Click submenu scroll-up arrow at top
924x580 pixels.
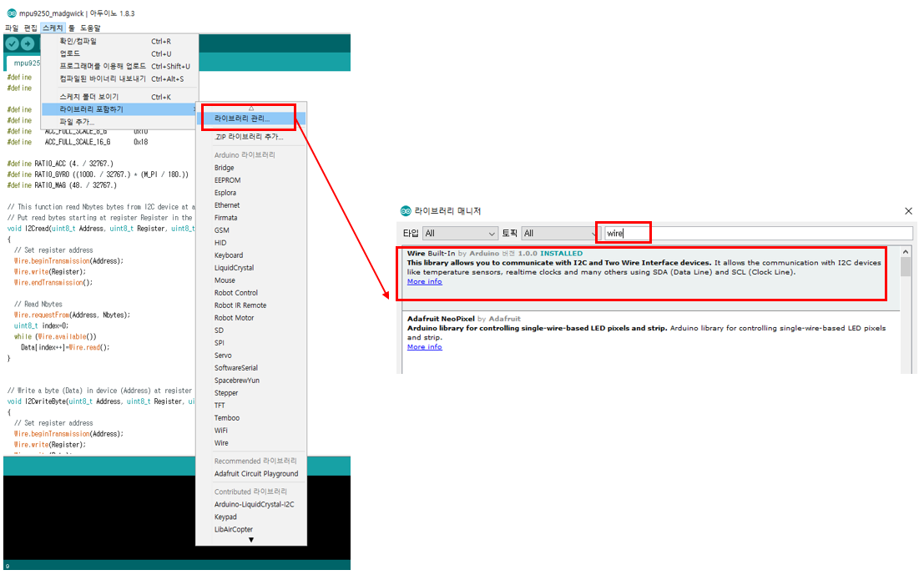[251, 108]
